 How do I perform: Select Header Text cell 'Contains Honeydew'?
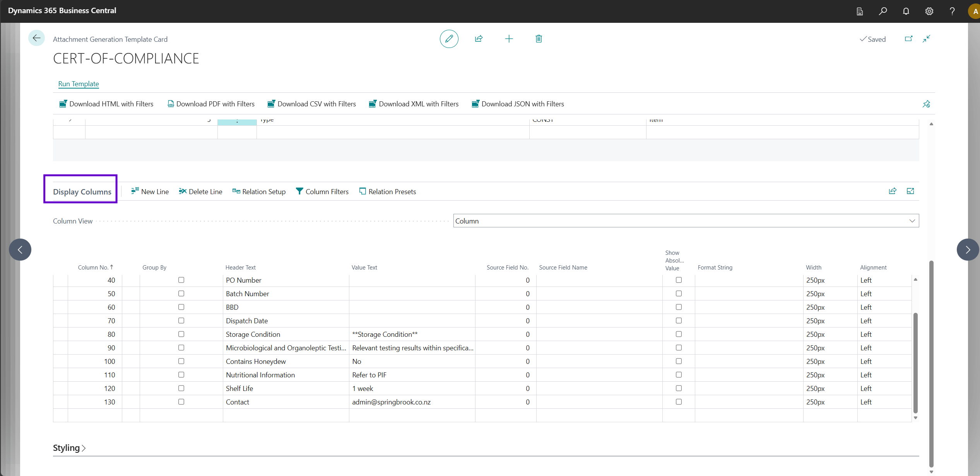286,361
